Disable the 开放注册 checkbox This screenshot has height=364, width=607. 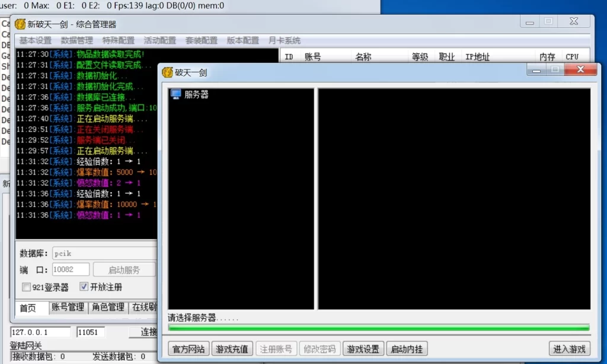pyautogui.click(x=84, y=286)
